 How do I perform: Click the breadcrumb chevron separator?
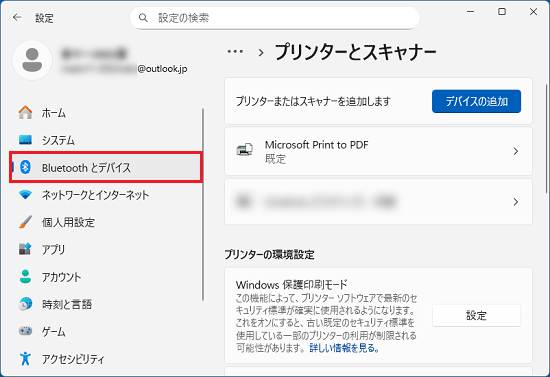(x=261, y=53)
